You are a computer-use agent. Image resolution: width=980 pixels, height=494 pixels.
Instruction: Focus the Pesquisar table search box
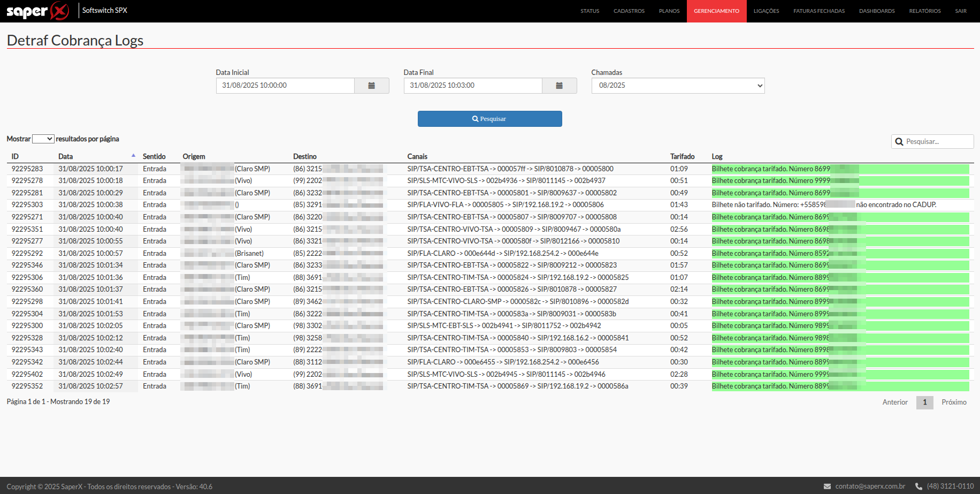coord(937,142)
